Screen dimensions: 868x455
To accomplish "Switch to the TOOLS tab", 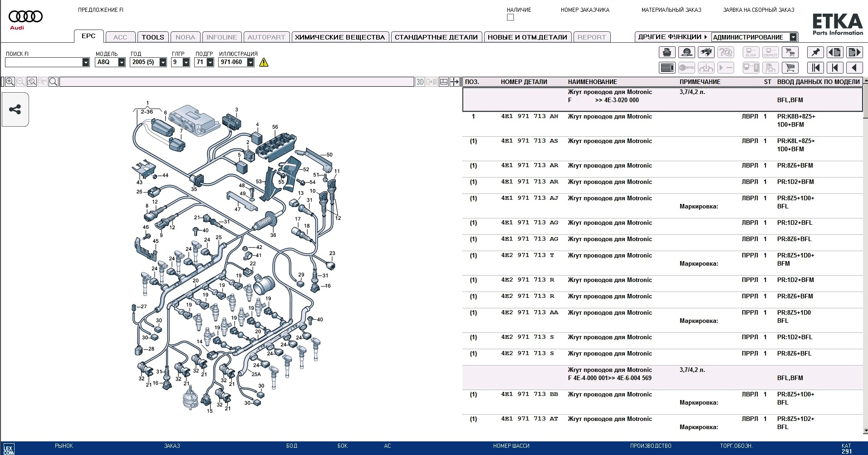I will [x=152, y=37].
